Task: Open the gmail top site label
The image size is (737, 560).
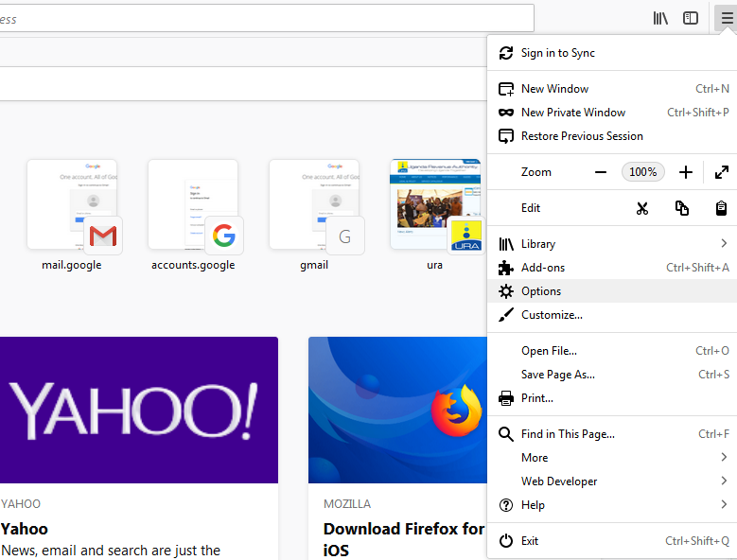Action: pyautogui.click(x=314, y=265)
